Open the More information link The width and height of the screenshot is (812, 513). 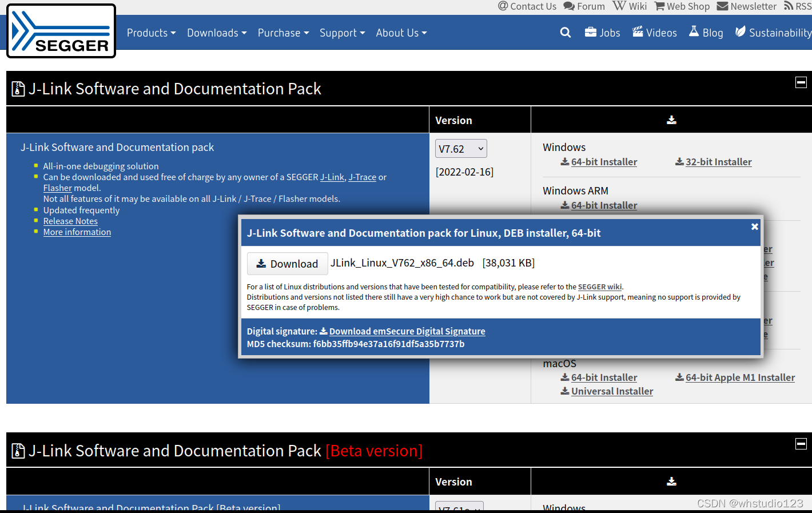pyautogui.click(x=77, y=232)
